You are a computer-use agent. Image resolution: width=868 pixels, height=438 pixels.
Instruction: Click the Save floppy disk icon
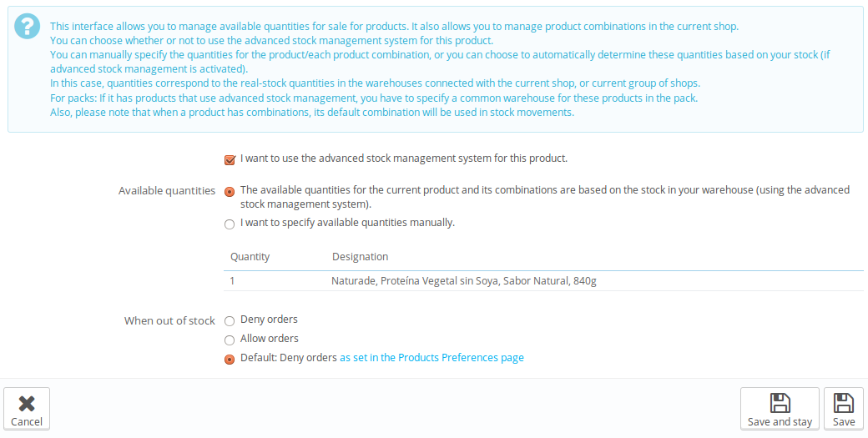tap(844, 403)
